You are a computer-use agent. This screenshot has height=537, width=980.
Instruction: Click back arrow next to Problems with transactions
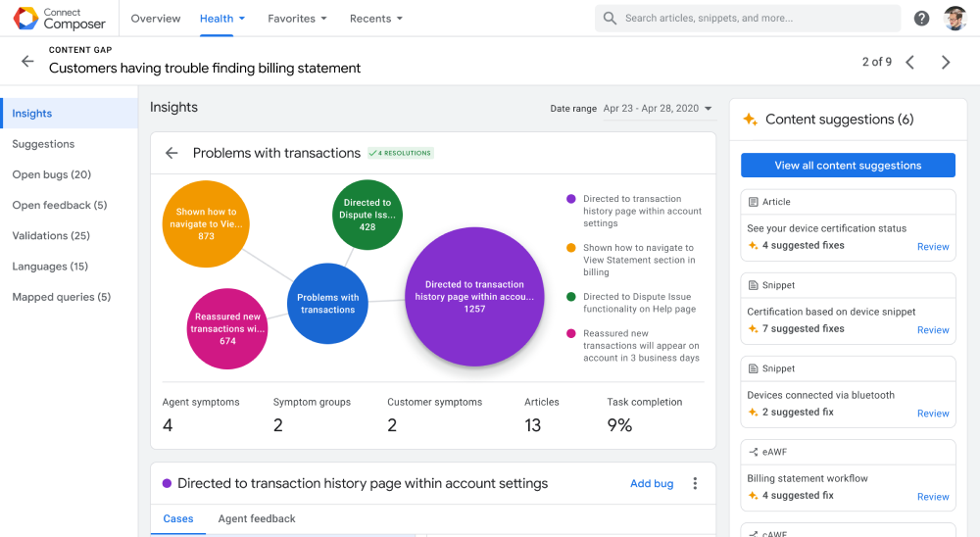click(171, 153)
